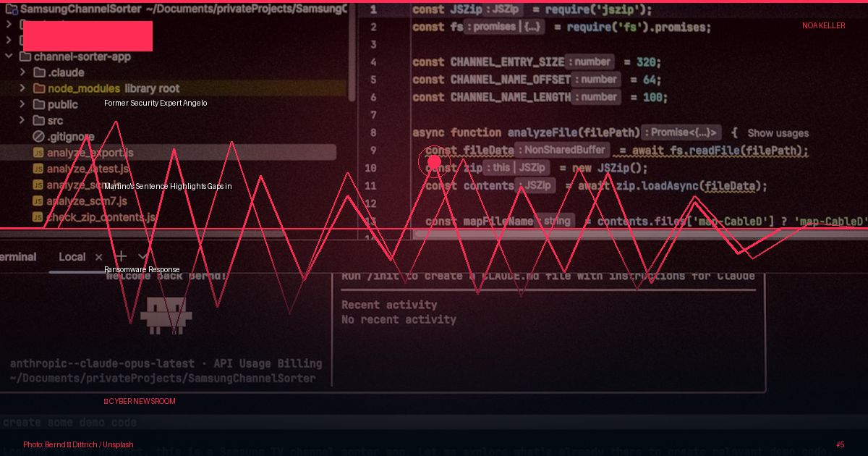
Task: Open the analyze_export.js file icon
Action: [x=38, y=153]
